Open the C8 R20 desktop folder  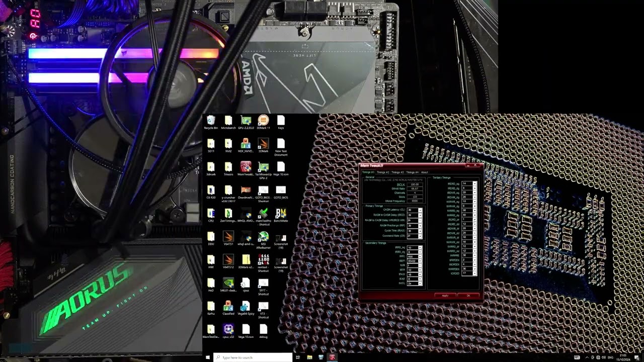click(211, 192)
